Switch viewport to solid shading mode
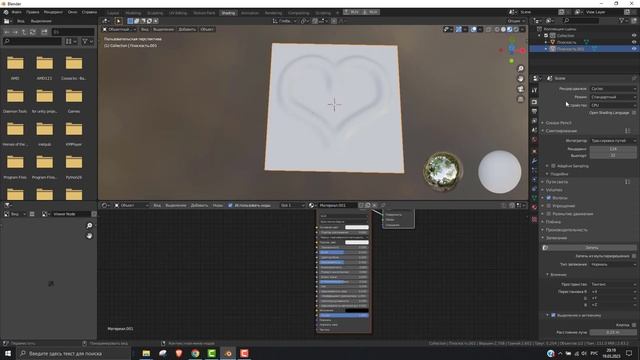This screenshot has height=360, width=640. 503,29
